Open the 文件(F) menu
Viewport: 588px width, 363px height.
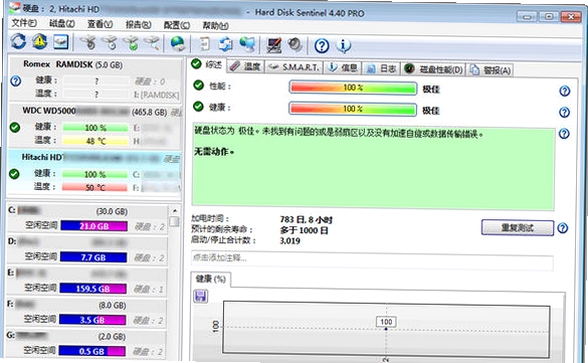pyautogui.click(x=24, y=23)
